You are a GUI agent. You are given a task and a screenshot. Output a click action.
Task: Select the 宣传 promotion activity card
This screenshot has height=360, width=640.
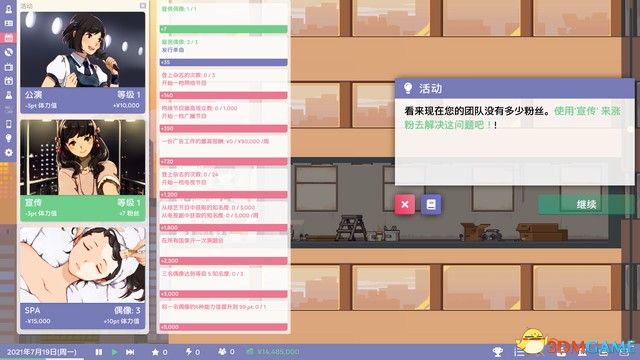(x=82, y=171)
